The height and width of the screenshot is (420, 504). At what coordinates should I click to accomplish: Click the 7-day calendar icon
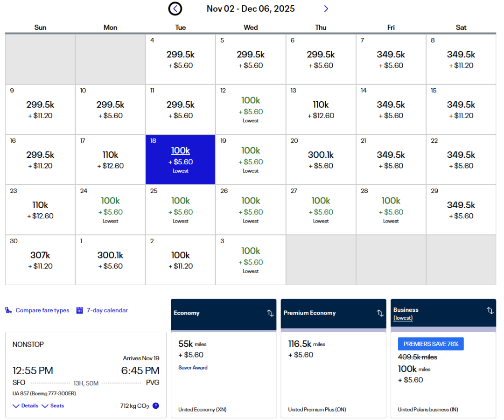79,310
